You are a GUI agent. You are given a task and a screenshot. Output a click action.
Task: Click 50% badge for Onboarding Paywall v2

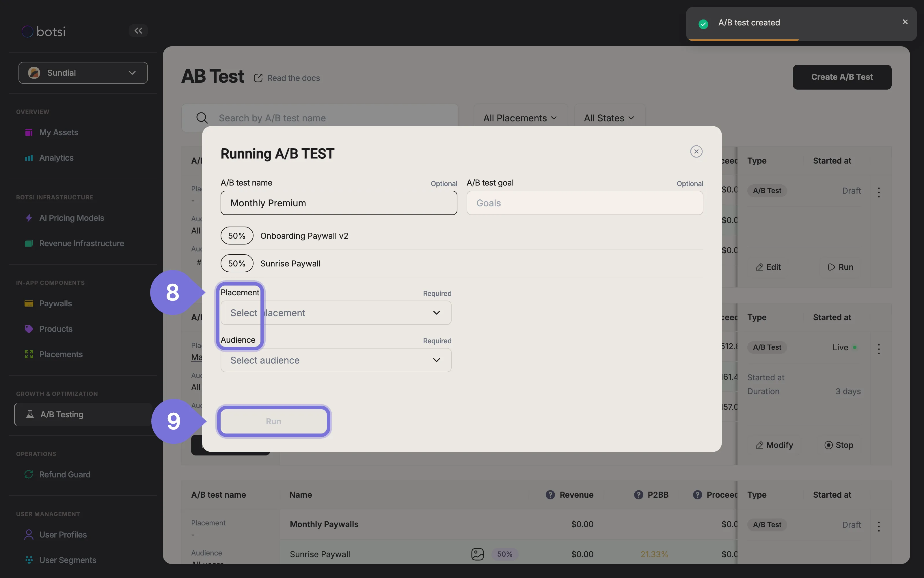(237, 236)
